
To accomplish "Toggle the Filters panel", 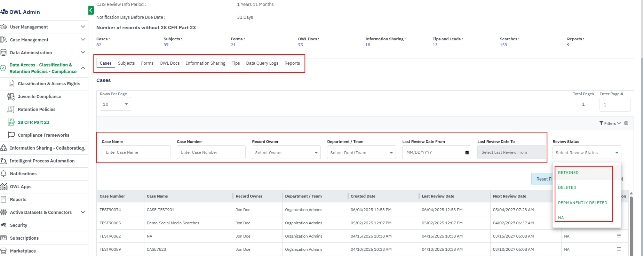I will pyautogui.click(x=610, y=123).
